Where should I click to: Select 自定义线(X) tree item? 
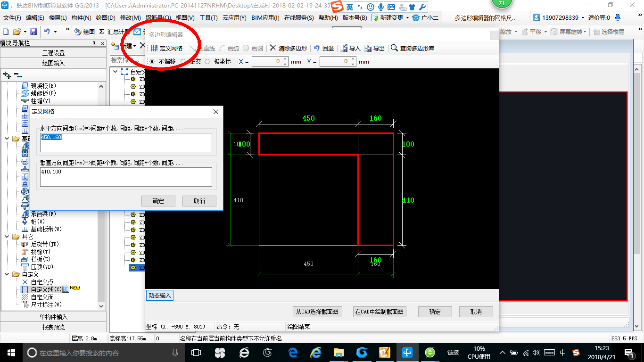(41, 289)
